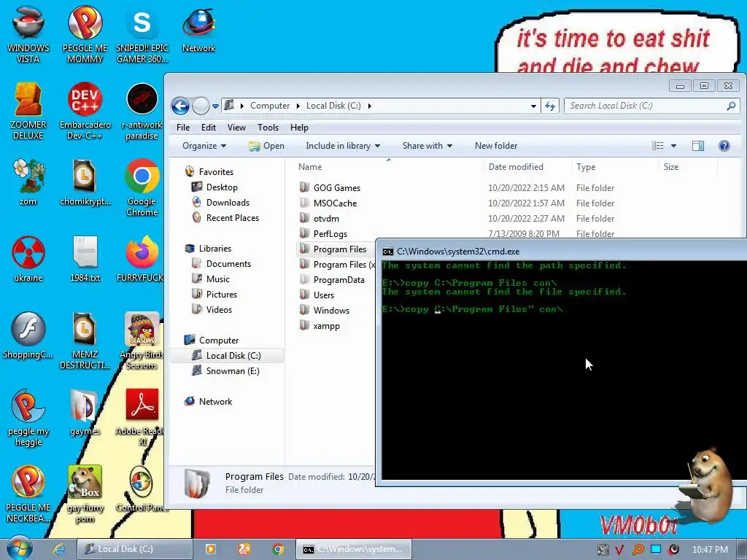747x560 pixels.
Task: Click the Windows Start orb
Action: pyautogui.click(x=19, y=548)
